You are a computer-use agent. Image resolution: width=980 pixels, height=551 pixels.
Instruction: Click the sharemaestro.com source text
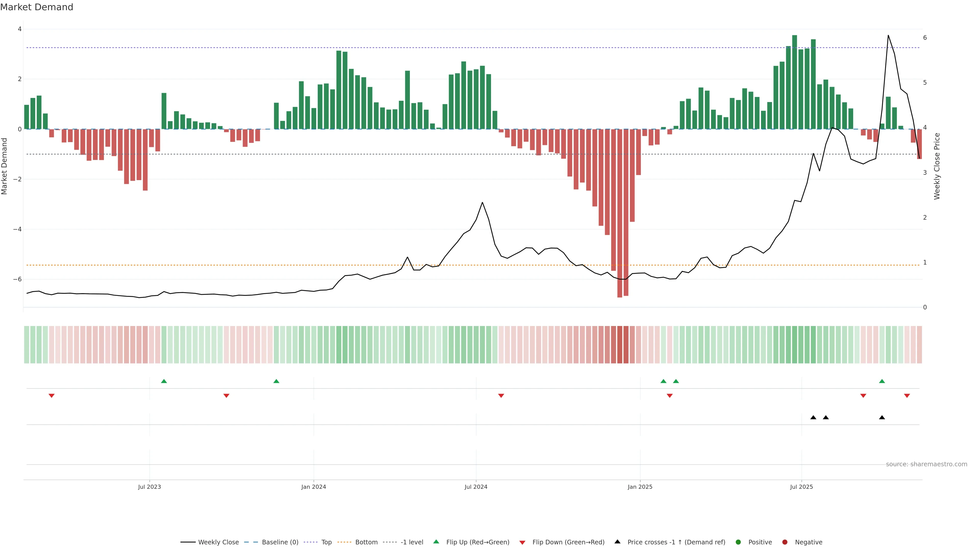tap(926, 464)
